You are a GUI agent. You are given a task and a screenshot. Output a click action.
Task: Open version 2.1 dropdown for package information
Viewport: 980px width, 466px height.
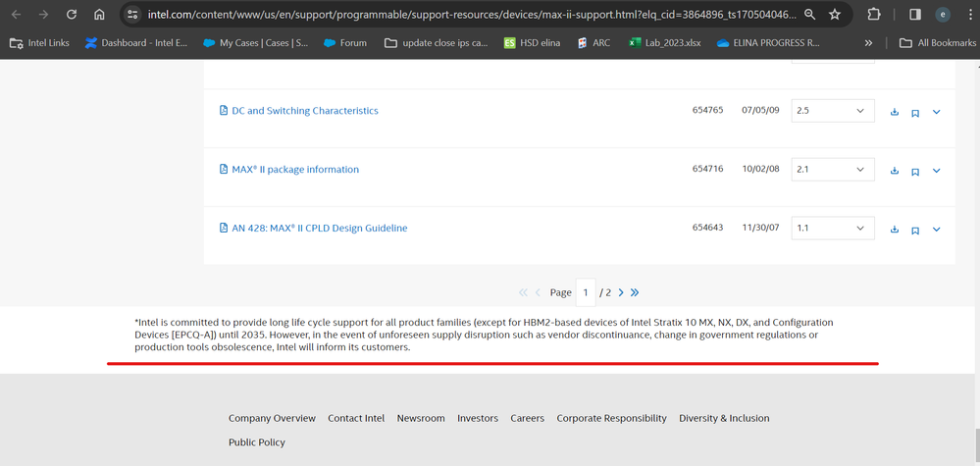832,170
